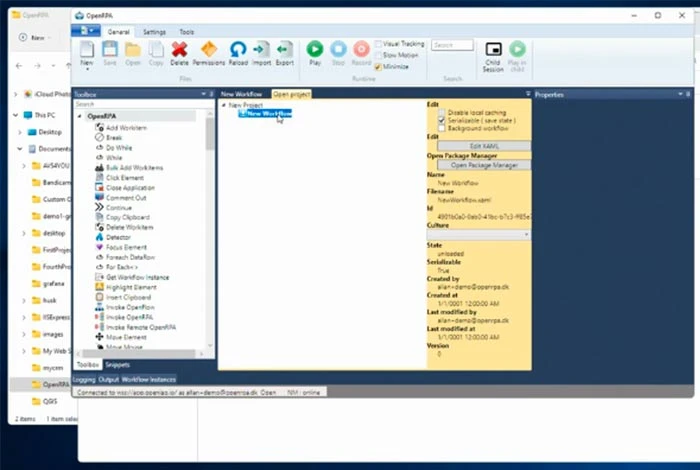Switch to the New Workflow document tab

tap(241, 94)
